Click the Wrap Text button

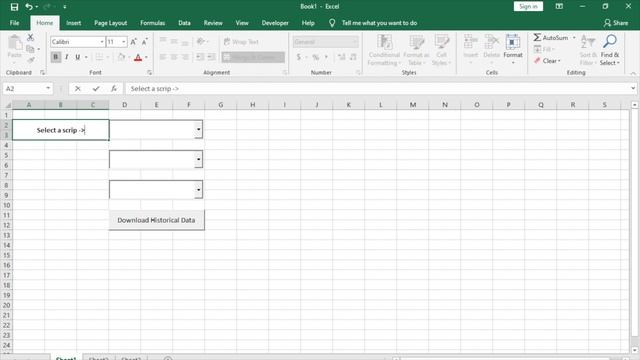[x=241, y=42]
